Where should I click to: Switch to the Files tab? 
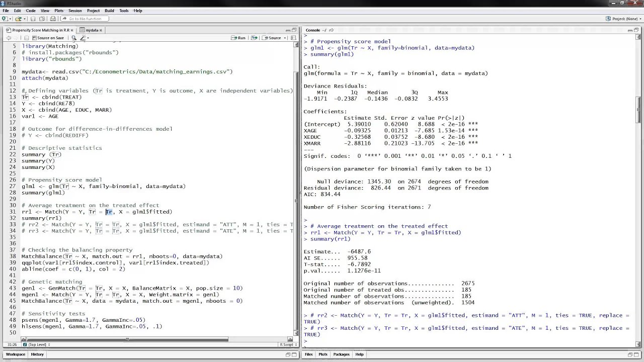tap(308, 354)
